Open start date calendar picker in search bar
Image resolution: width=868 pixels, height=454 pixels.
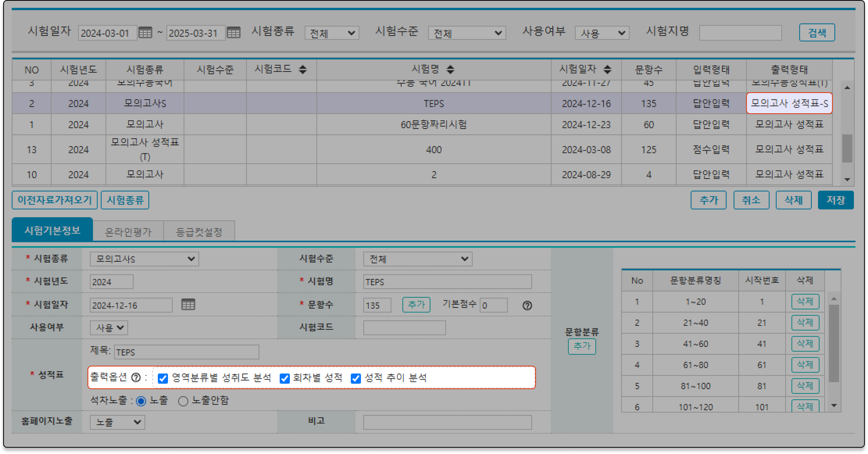[x=145, y=33]
